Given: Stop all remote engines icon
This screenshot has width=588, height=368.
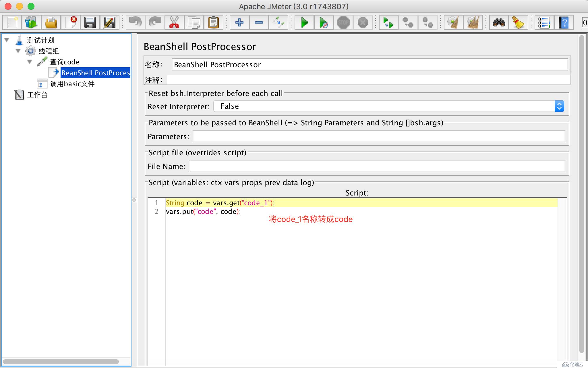Looking at the screenshot, I should 408,22.
